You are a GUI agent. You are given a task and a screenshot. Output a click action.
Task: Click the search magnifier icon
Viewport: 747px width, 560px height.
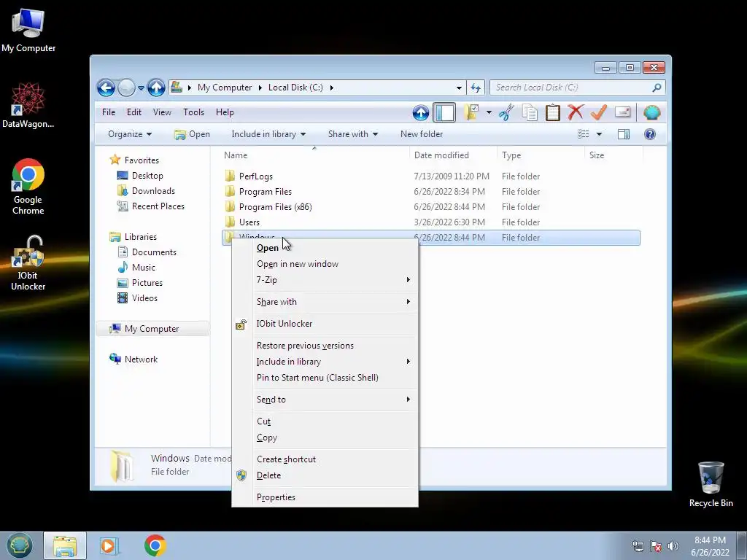point(657,87)
